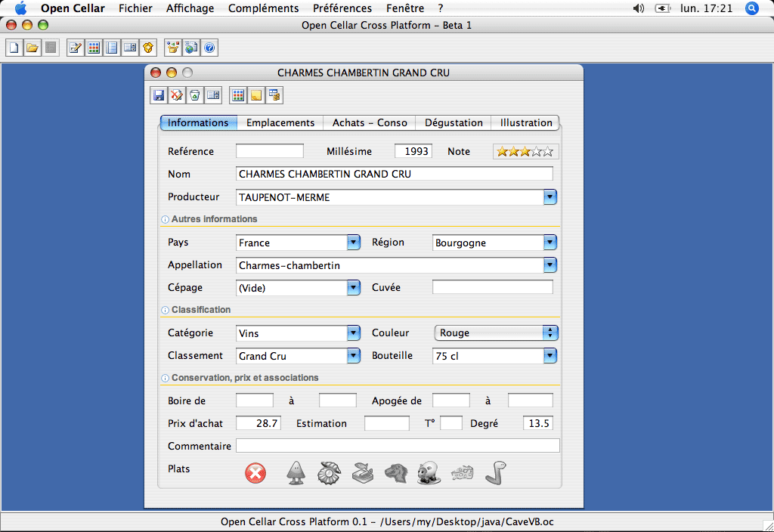Toggle the cheese pairing icon in Plats
The width and height of the screenshot is (774, 532).
(x=462, y=473)
